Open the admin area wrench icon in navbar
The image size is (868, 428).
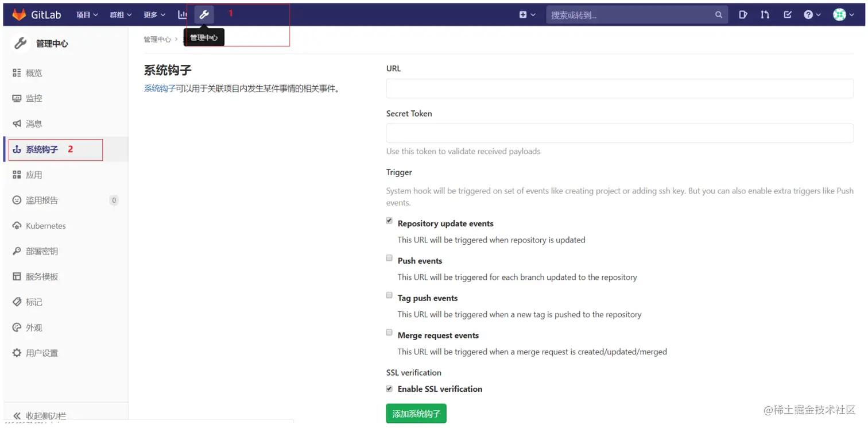pos(204,15)
